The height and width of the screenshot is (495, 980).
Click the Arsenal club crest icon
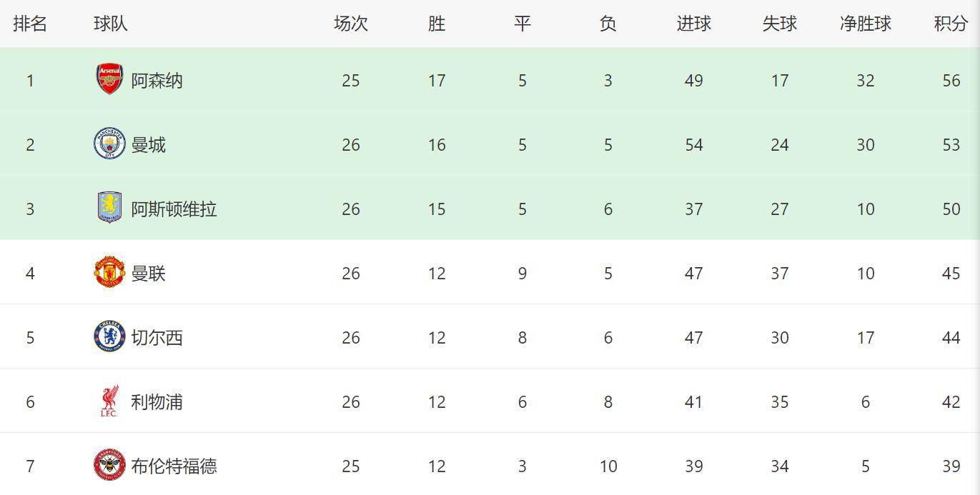point(109,79)
